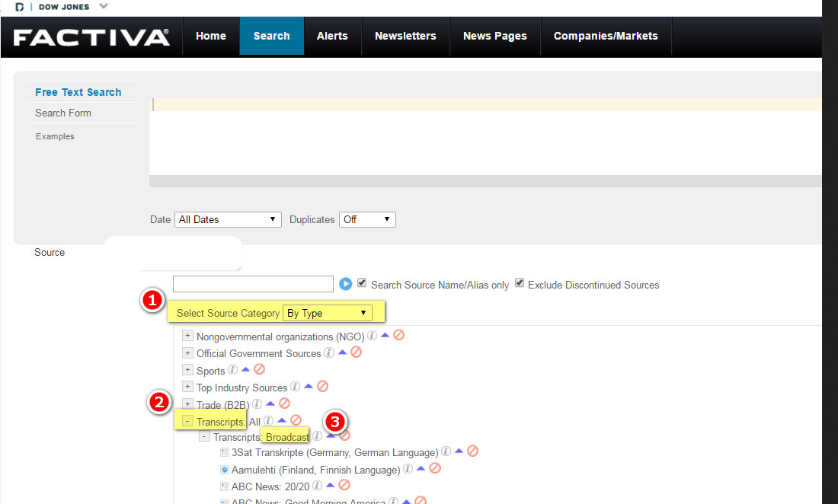Add Trade (B2B) using blue triangle
Viewport: 838px width, 504px height.
click(x=270, y=404)
